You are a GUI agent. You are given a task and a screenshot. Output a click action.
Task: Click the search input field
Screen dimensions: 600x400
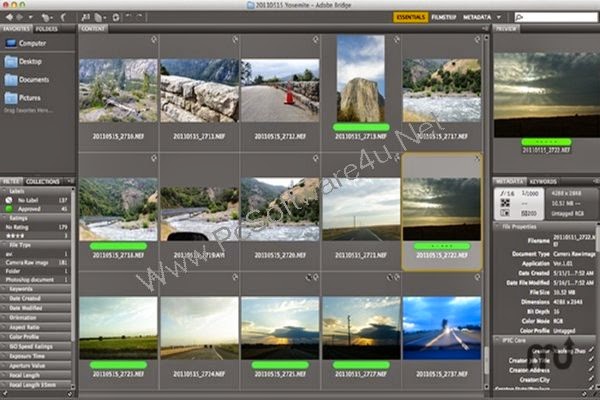point(556,17)
